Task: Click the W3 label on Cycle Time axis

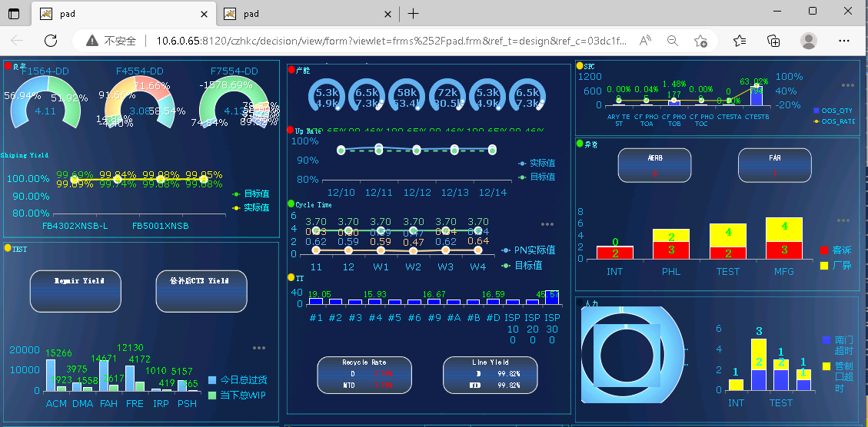Action: (x=446, y=266)
